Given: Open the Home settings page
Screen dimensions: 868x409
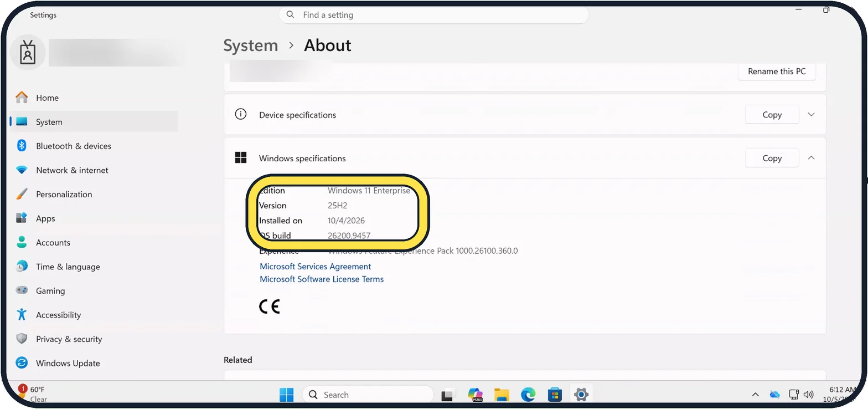Looking at the screenshot, I should click(94, 98).
